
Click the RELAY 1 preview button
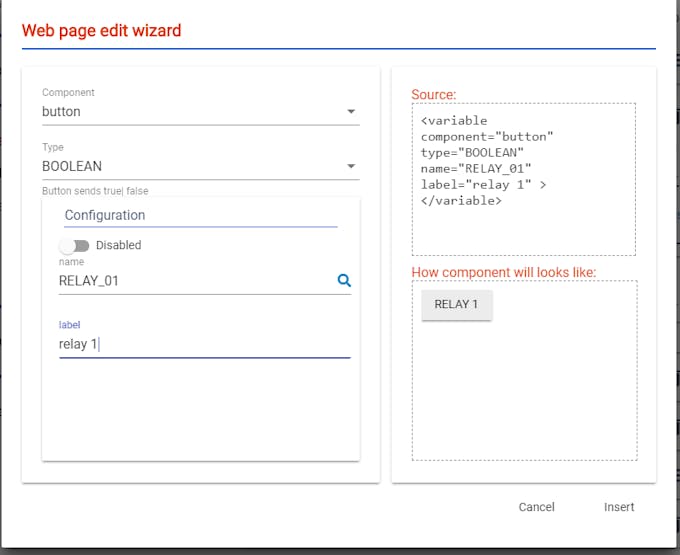(x=457, y=304)
